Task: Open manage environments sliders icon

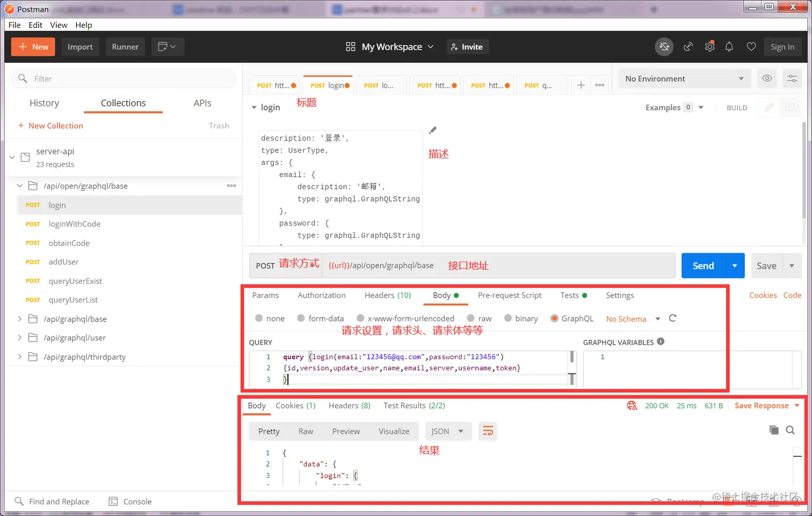Action: (x=792, y=78)
